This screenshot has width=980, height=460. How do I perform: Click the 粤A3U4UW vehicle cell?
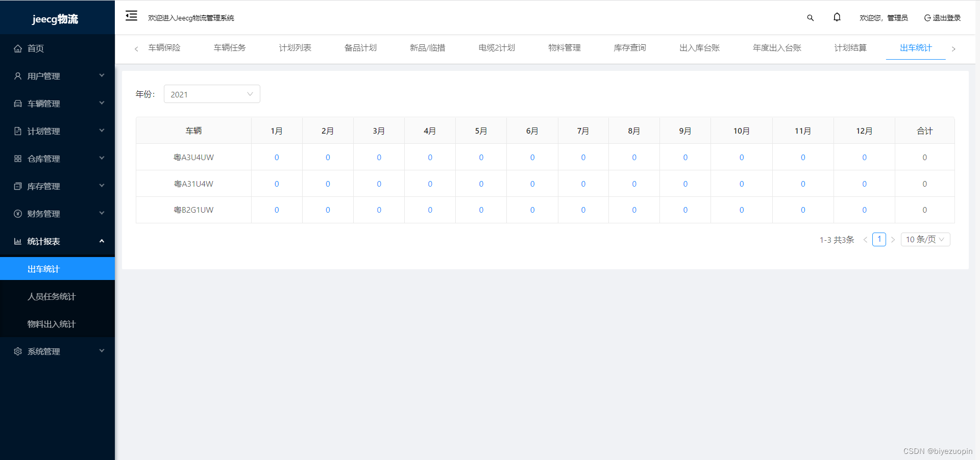click(193, 158)
